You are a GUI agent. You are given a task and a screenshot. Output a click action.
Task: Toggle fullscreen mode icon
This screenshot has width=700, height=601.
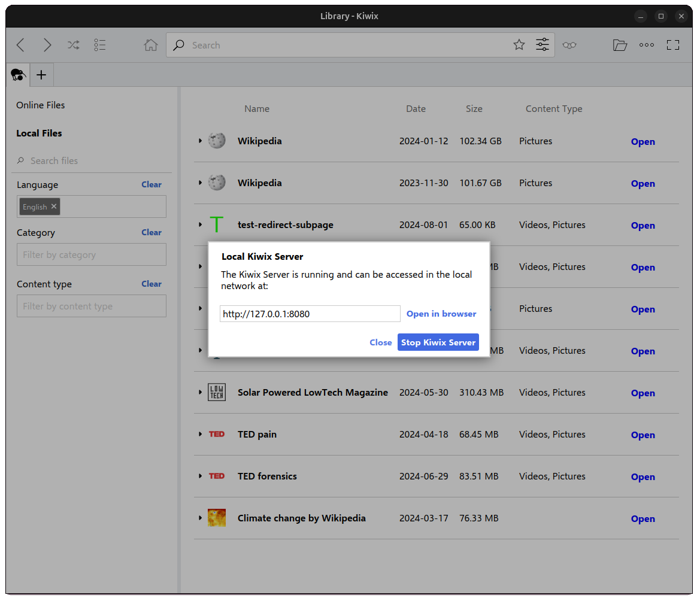(x=673, y=45)
